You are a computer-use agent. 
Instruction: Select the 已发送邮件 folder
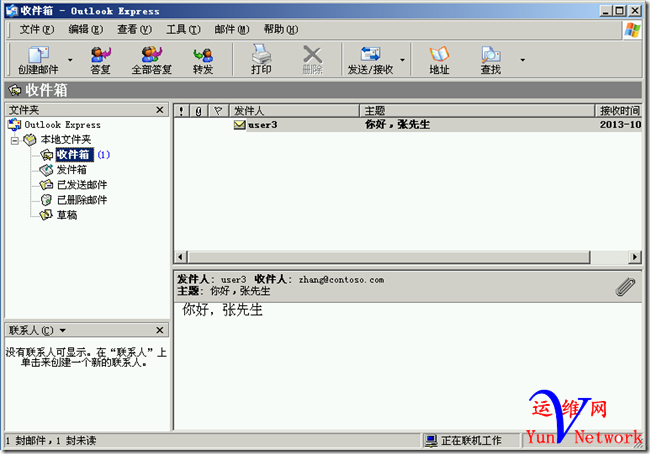(x=82, y=185)
